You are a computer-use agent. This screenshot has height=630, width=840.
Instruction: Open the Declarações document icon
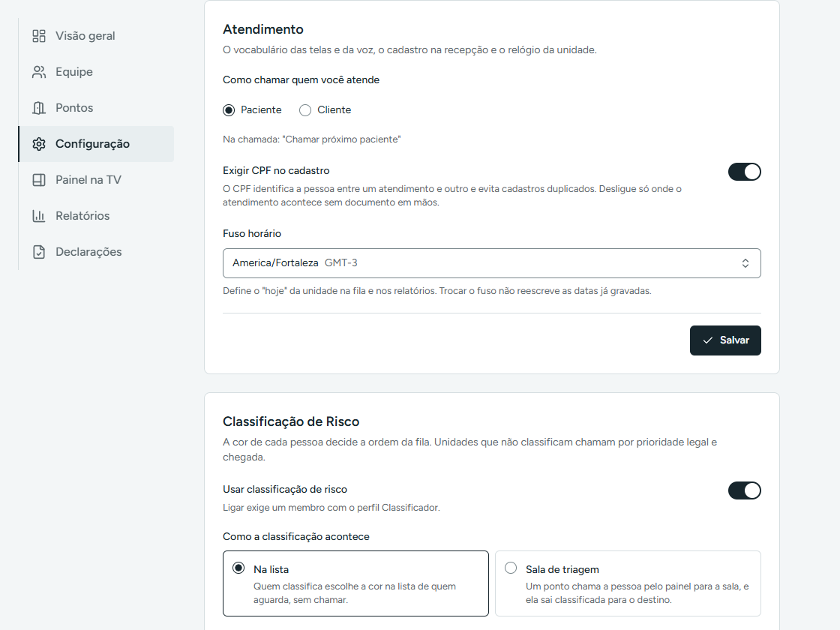(38, 251)
